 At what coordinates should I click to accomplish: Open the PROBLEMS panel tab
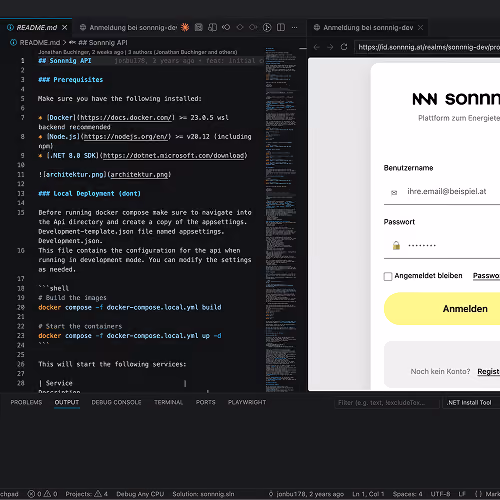[26, 402]
